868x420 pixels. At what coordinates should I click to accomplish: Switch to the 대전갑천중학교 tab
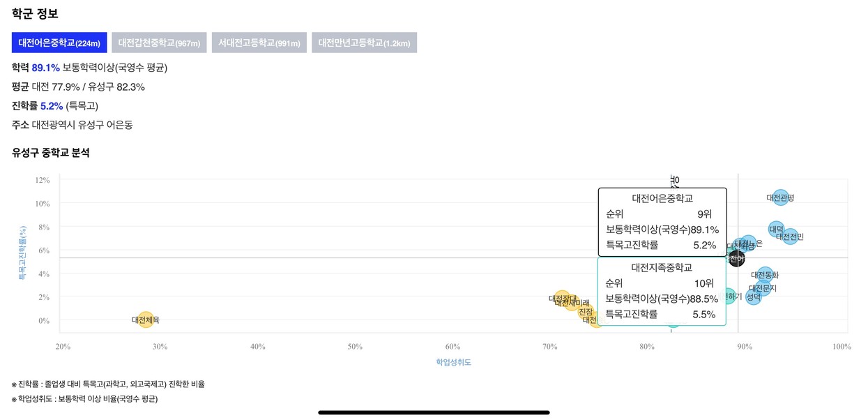[x=159, y=43]
